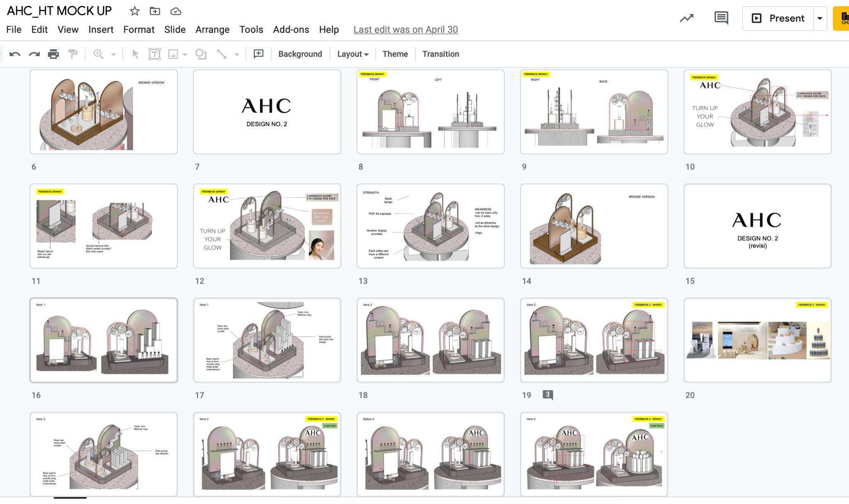This screenshot has height=504, width=849.
Task: Open the comment history icon
Action: [721, 18]
